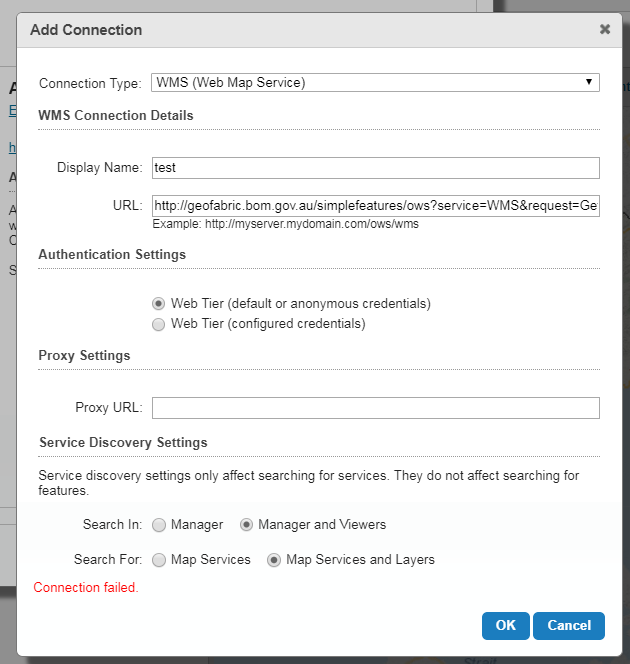The width and height of the screenshot is (630, 664).
Task: Choose Manager only for Search In
Action: tap(159, 525)
